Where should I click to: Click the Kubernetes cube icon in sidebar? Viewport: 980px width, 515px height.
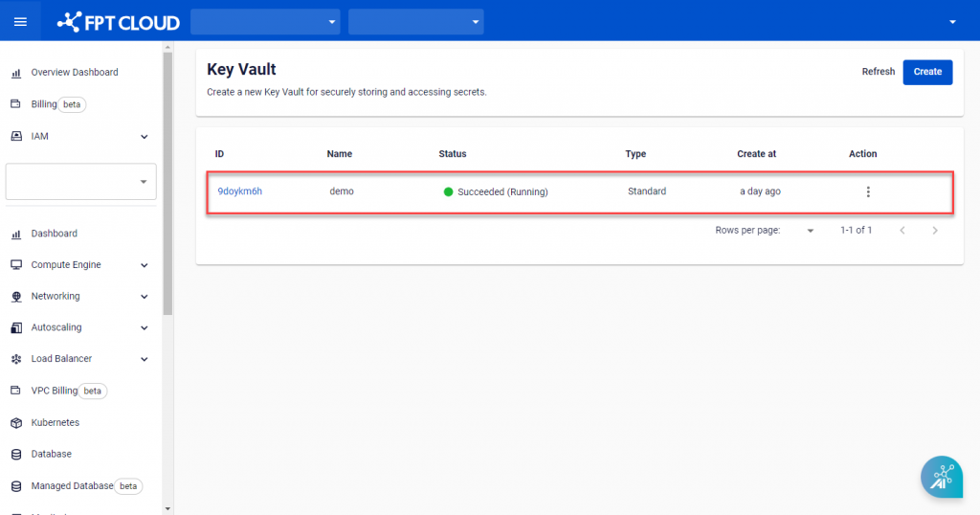click(x=15, y=422)
